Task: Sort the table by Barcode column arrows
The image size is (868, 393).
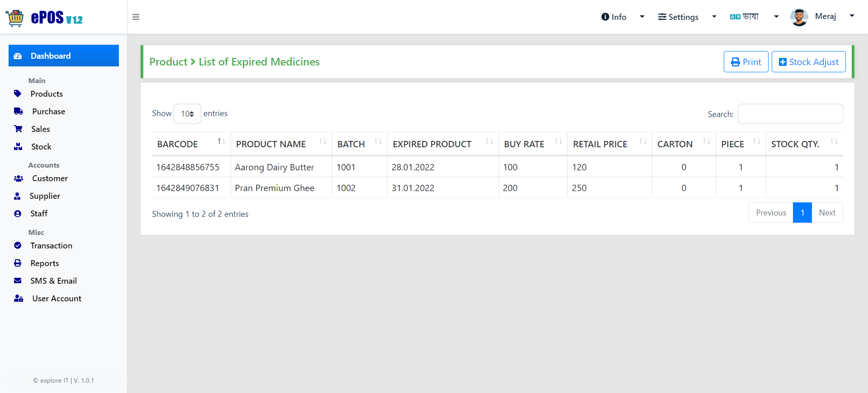Action: click(221, 141)
